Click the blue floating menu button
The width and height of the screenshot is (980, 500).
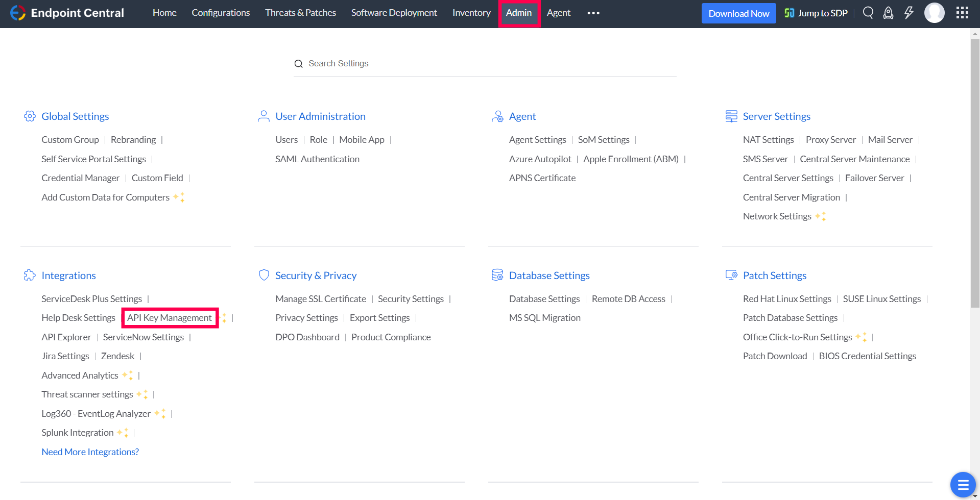[x=963, y=484]
